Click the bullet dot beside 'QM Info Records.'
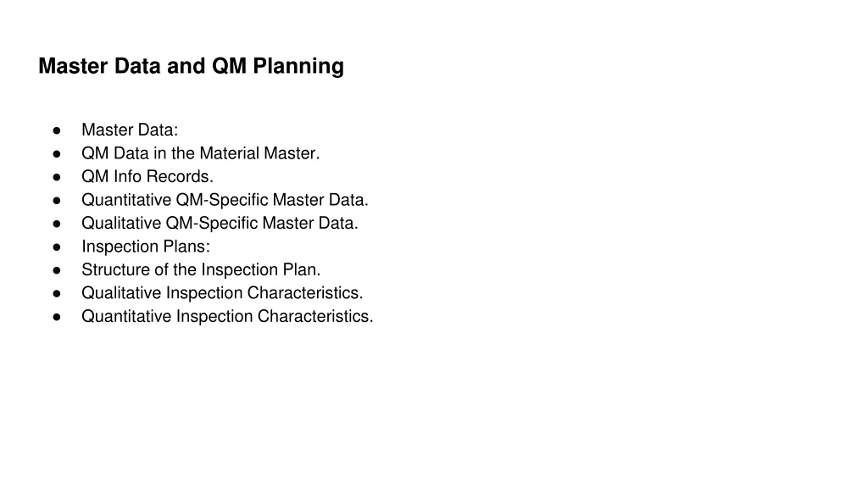Screen dimensions: 868x488 click(57, 177)
